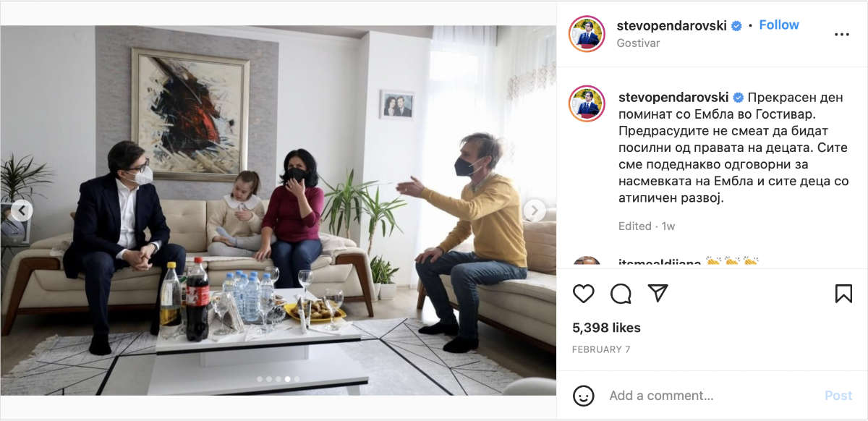Open stevopendarovski header profile picture
868x421 pixels.
(x=587, y=33)
